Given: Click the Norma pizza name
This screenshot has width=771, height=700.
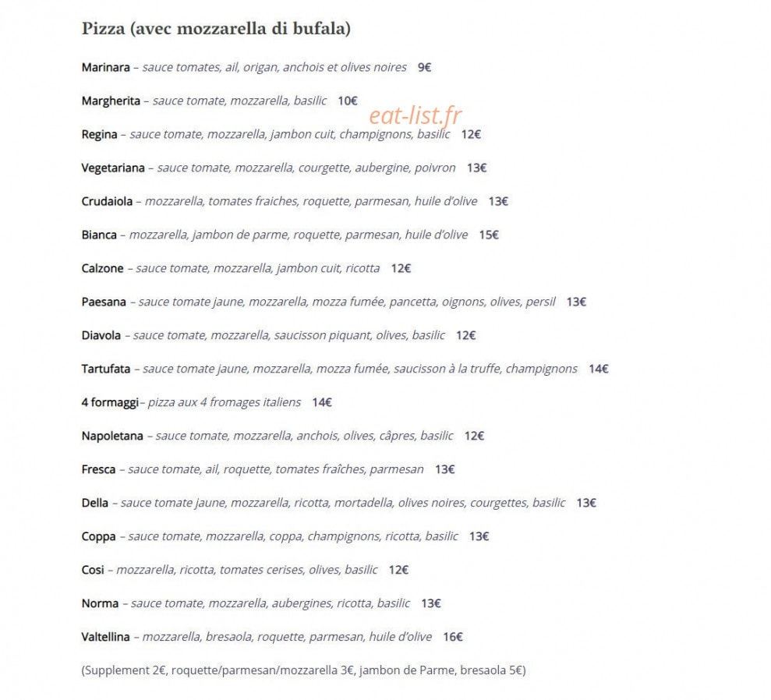Looking at the screenshot, I should 100,603.
